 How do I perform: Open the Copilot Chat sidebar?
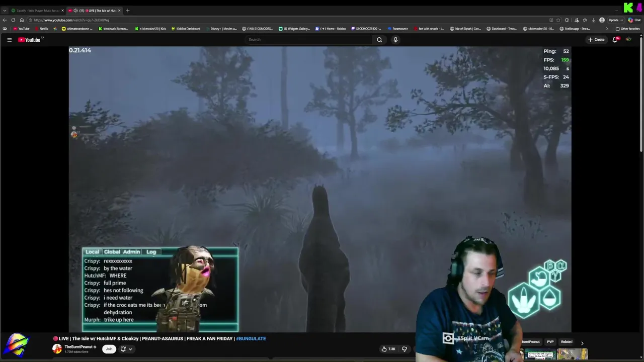(634, 20)
